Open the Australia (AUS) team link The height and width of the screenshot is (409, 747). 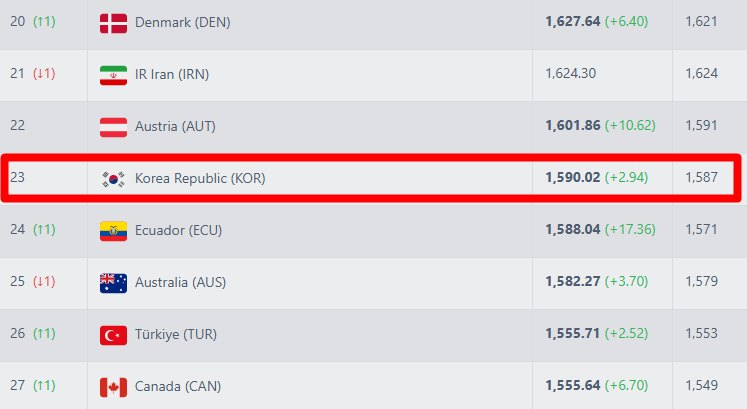coord(180,282)
